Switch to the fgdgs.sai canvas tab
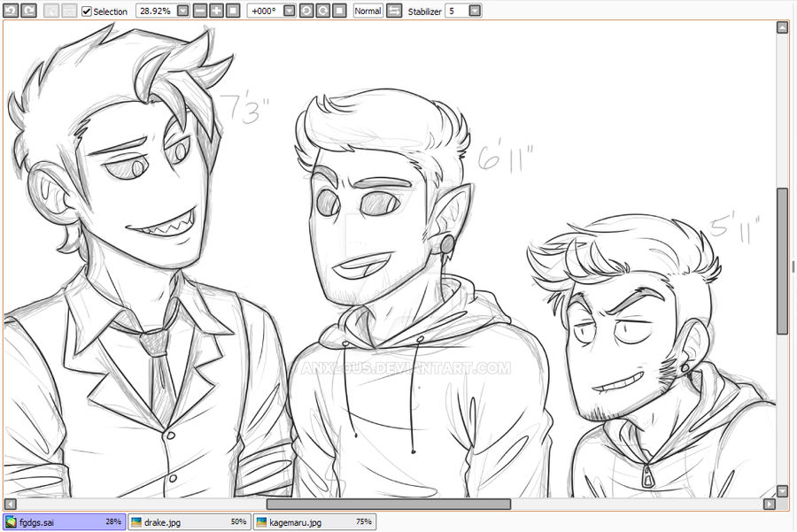 pos(64,522)
